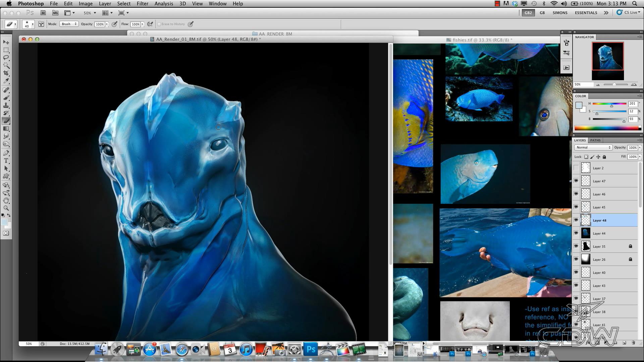Open the Arrange Documents dropdown
The height and width of the screenshot is (362, 644).
point(107,13)
